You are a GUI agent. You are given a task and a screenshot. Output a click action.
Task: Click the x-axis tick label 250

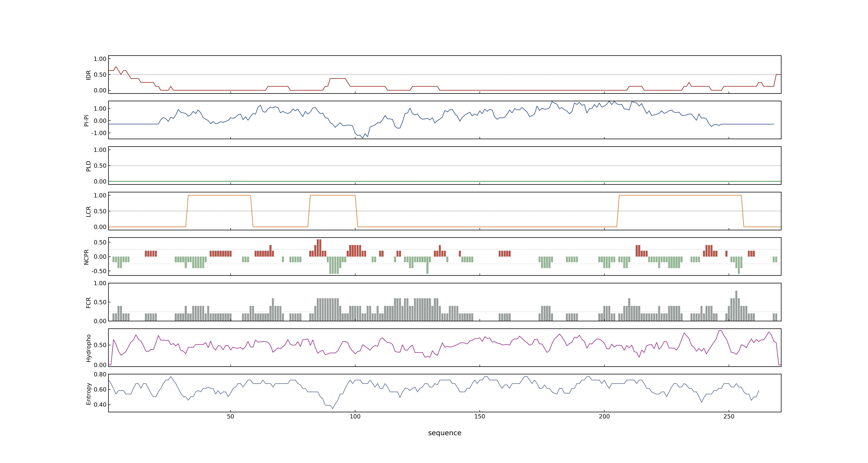tap(729, 416)
